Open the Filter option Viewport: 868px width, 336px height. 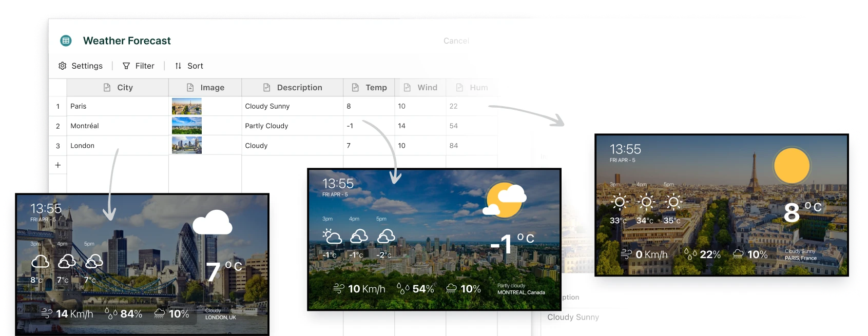[139, 66]
